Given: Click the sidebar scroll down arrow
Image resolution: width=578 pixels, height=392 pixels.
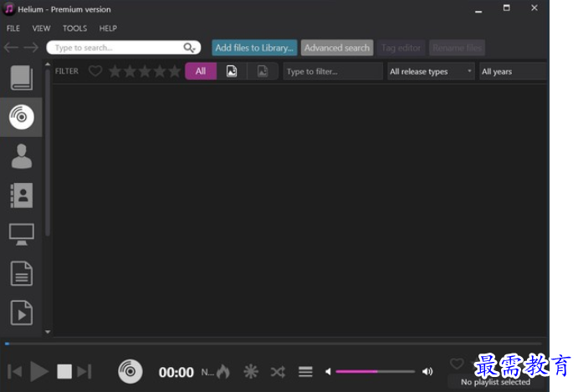Looking at the screenshot, I should (48, 332).
